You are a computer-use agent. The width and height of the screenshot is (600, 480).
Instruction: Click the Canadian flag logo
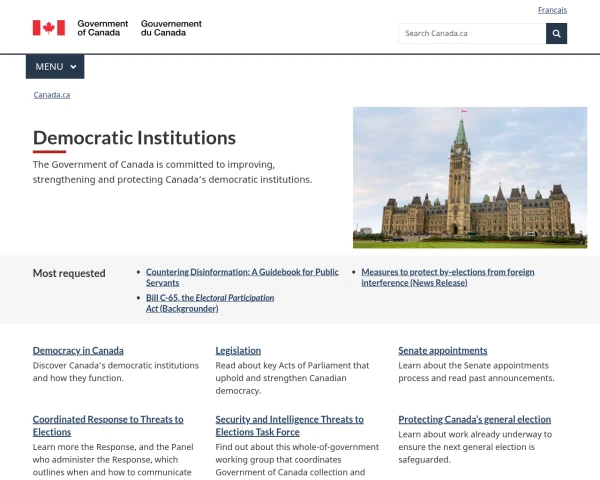[x=49, y=28]
